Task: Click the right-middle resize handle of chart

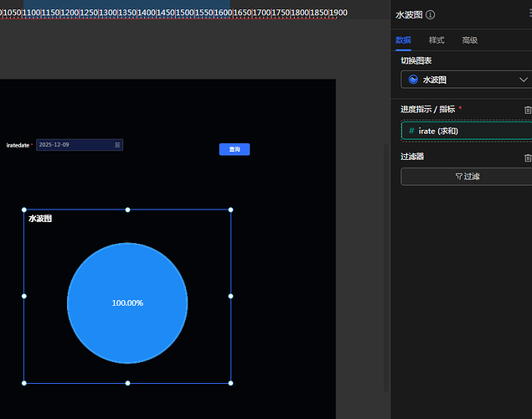Action: coord(230,296)
